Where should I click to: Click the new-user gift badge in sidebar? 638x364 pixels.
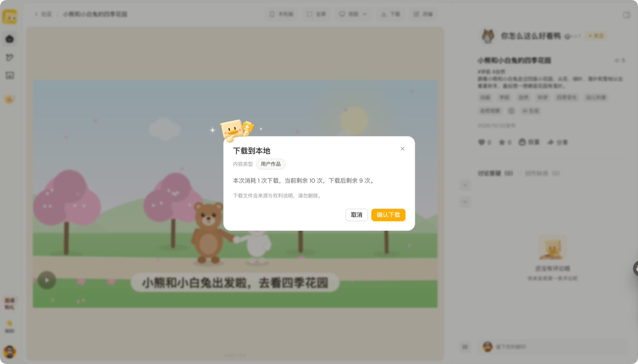point(10,304)
